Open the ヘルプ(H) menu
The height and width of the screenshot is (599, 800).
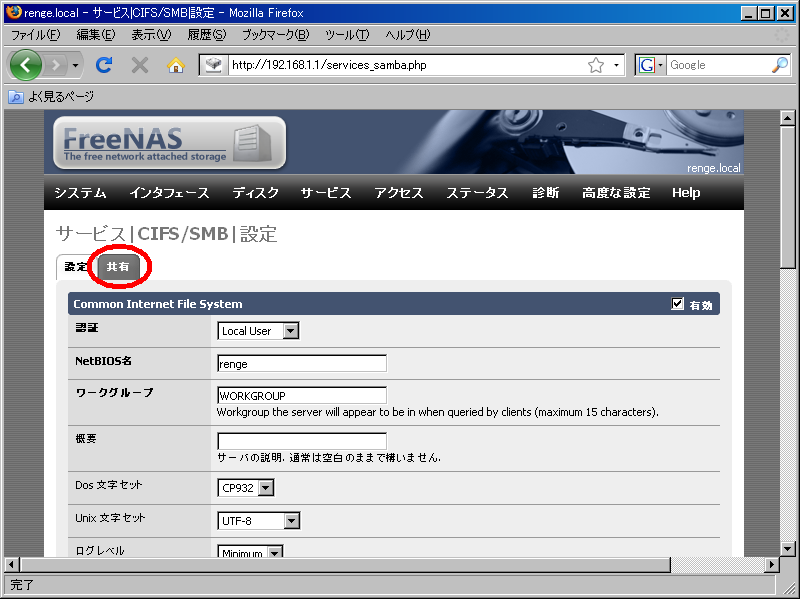[x=408, y=35]
